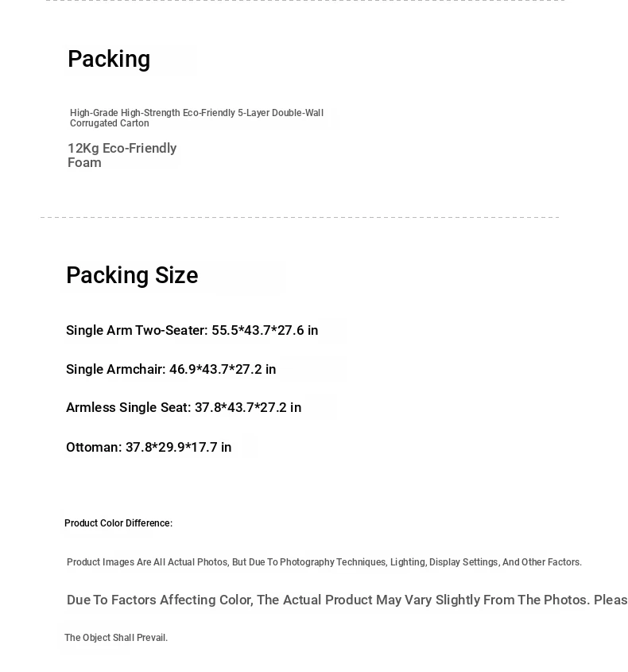
Task: Select the Product Images Are All Actual Photos sentence
Action: pos(324,562)
